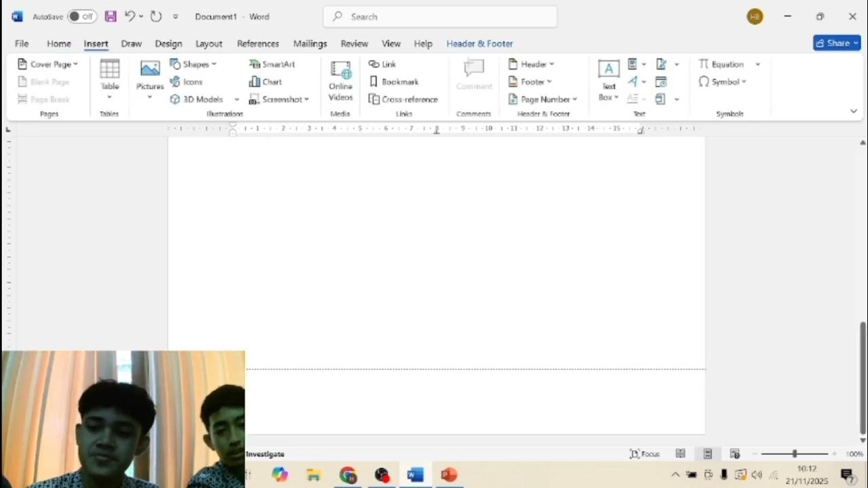
Task: Open the File tab
Action: point(22,43)
